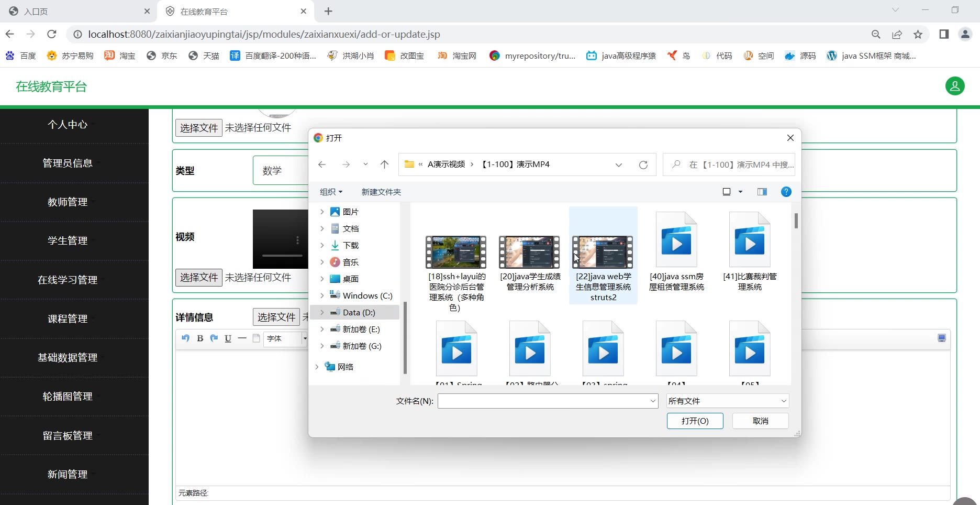
Task: Click the editor undo arrow icon
Action: point(185,338)
